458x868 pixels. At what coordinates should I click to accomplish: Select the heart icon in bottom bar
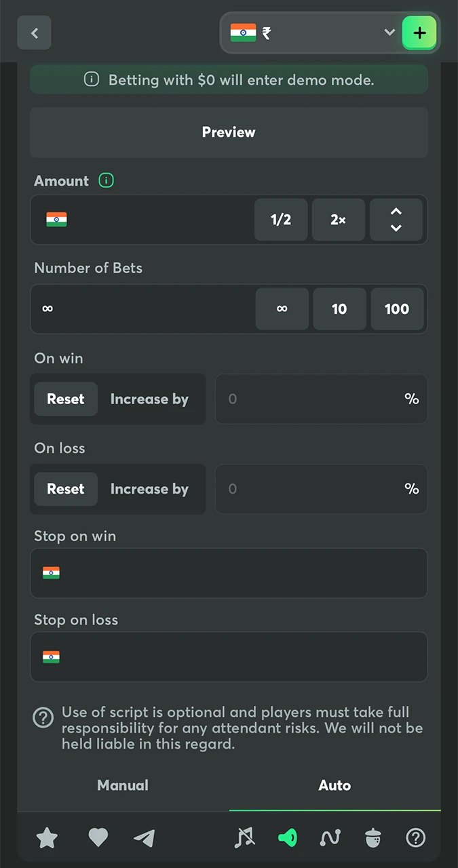(x=98, y=838)
